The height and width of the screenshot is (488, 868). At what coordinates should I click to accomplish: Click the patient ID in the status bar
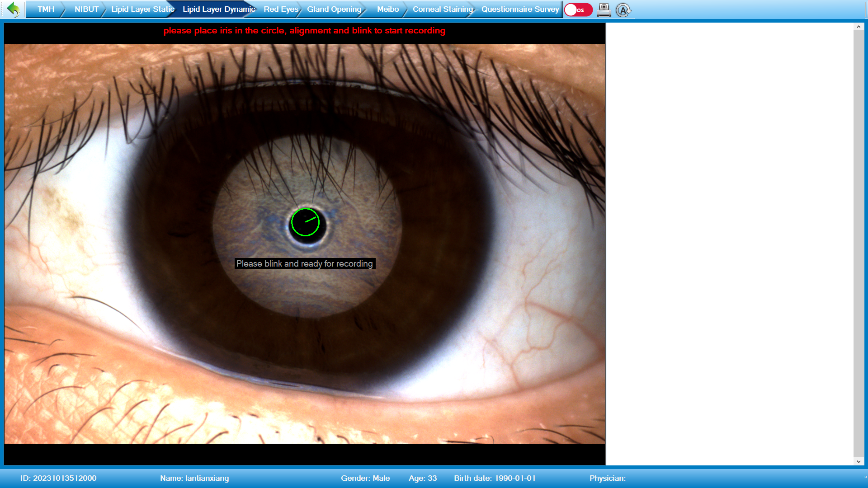click(59, 478)
